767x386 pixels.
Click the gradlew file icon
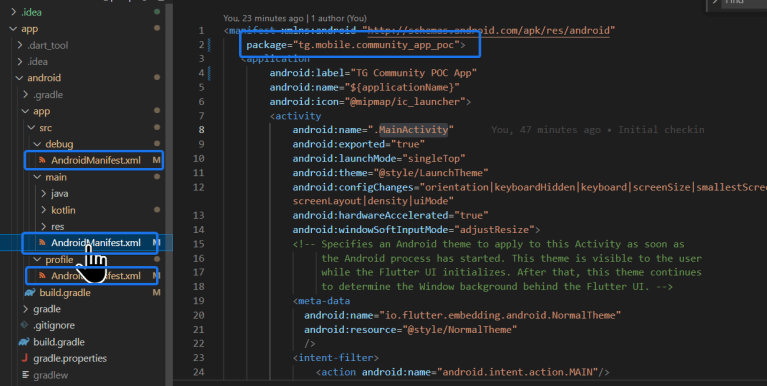pyautogui.click(x=25, y=375)
